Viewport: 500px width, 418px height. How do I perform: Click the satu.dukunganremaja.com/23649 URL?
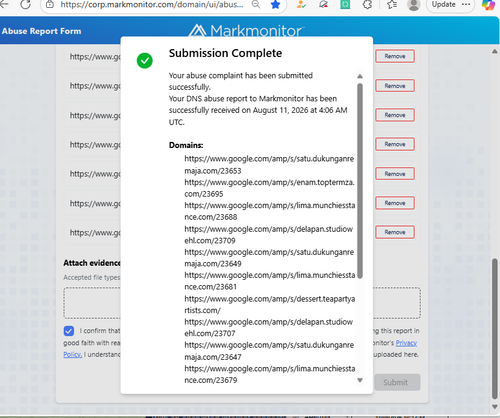coord(269,258)
